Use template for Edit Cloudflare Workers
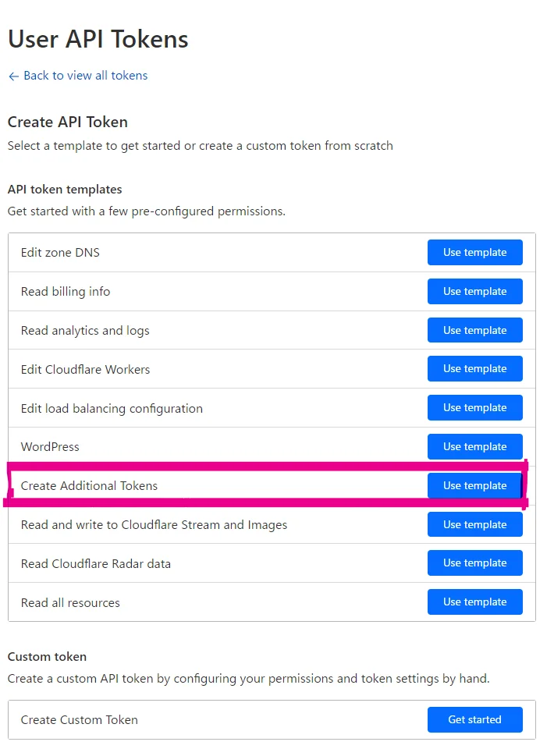 click(474, 369)
